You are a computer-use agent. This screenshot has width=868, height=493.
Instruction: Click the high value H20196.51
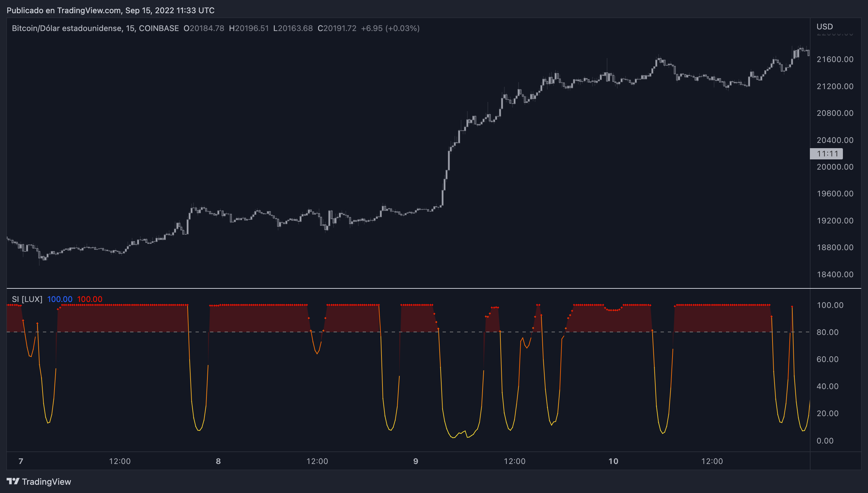249,28
